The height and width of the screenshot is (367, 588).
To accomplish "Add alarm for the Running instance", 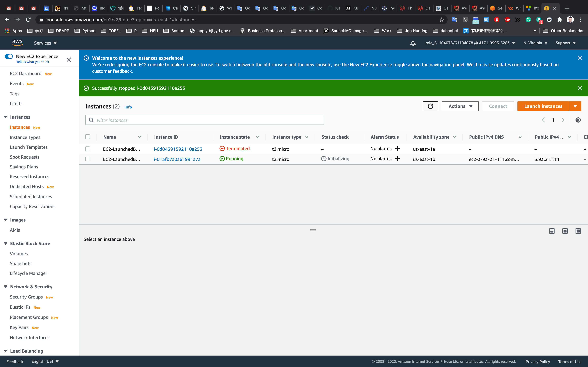I will tap(398, 159).
